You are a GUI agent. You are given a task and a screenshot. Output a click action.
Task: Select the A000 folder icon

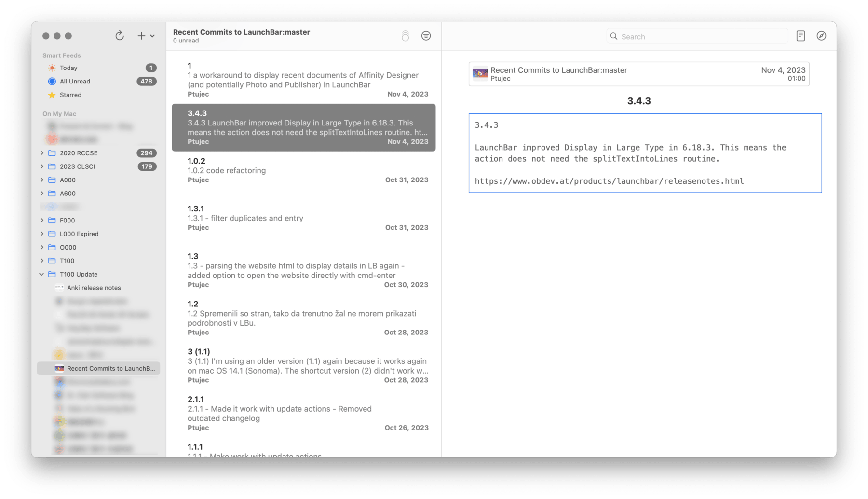[x=52, y=180]
